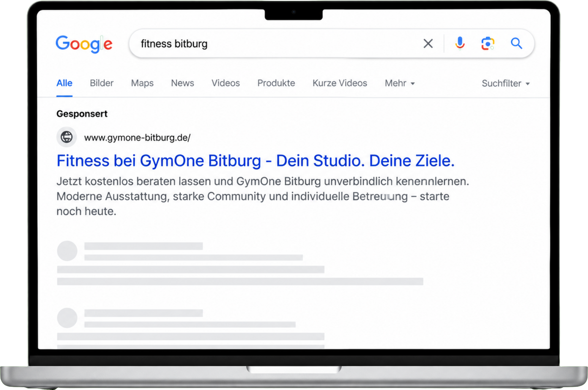Start voice search with the microphone icon

[x=460, y=43]
